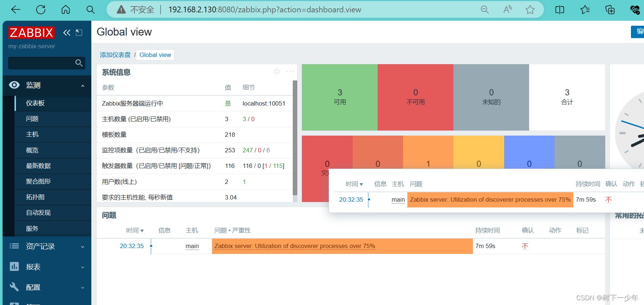
Task: Click the white 3 合计 hosts tile
Action: pos(567,97)
